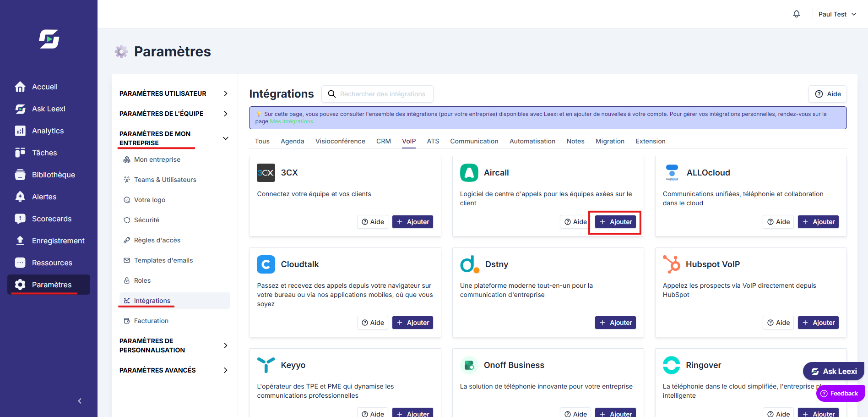Click Ajouter for ALLOcloud

(x=818, y=222)
